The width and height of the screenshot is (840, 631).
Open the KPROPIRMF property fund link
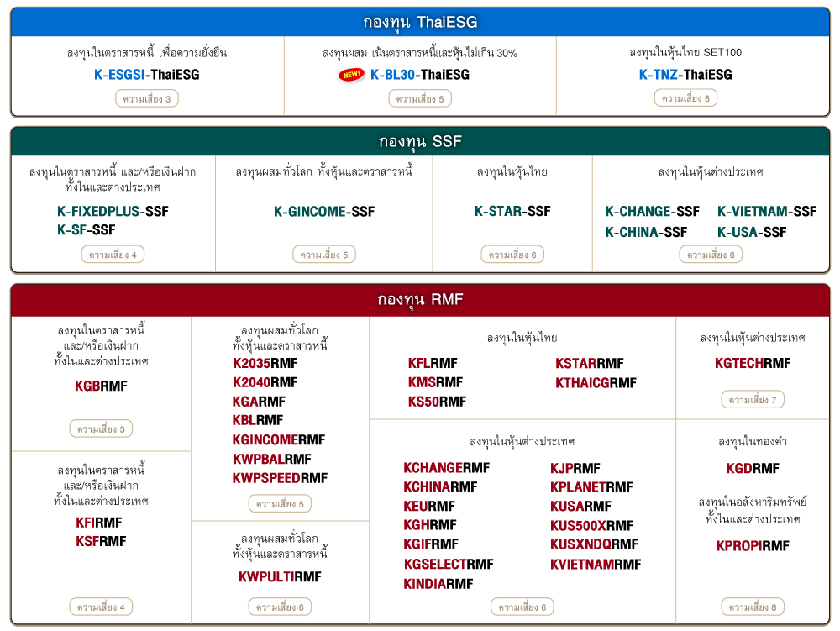tap(753, 546)
